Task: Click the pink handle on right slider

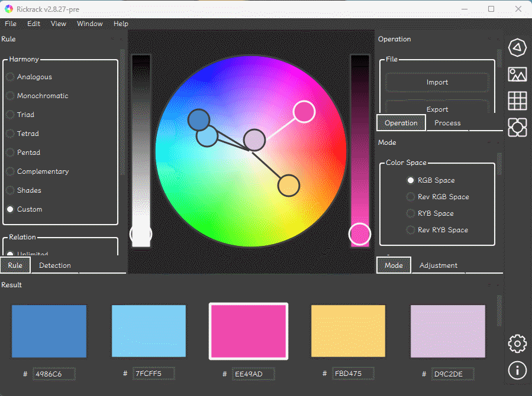Action: tap(359, 234)
